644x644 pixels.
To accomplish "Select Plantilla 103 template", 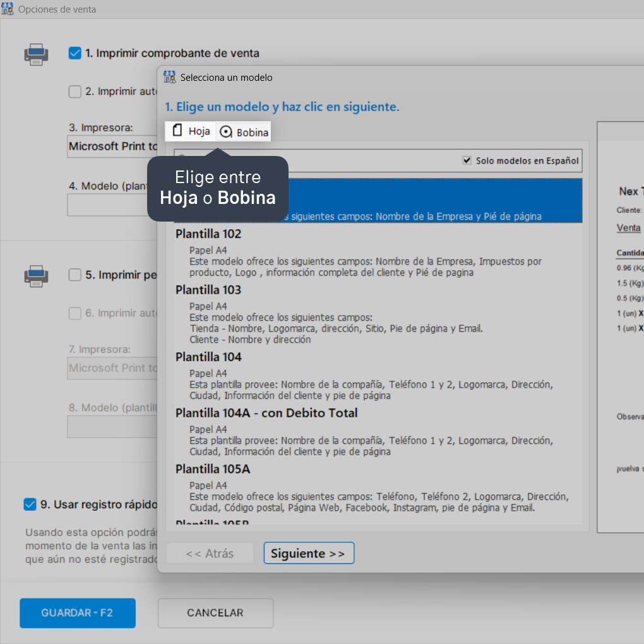I will (378, 314).
